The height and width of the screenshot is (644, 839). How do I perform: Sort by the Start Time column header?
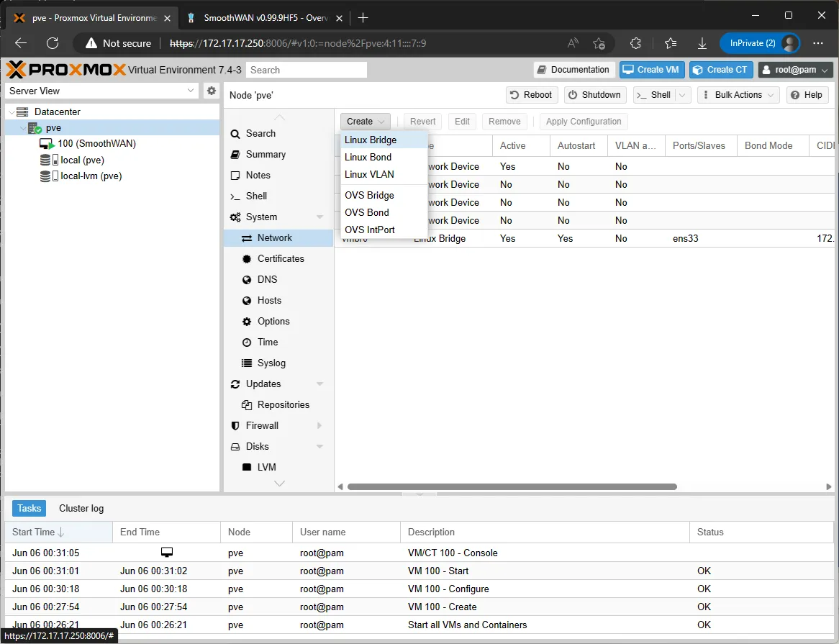pos(59,532)
